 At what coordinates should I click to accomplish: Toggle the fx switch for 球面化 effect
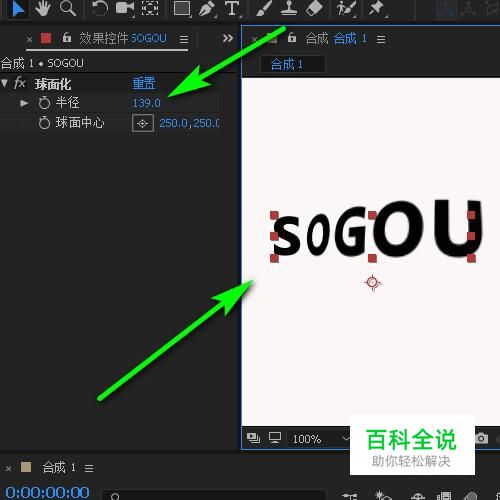click(x=20, y=83)
